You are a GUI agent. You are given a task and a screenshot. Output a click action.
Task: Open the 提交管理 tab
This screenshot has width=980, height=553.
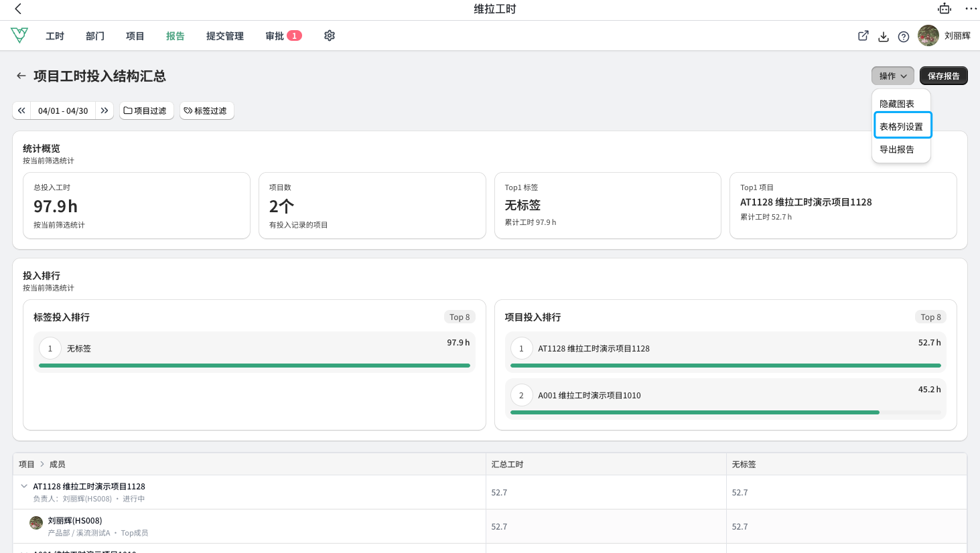(x=225, y=35)
